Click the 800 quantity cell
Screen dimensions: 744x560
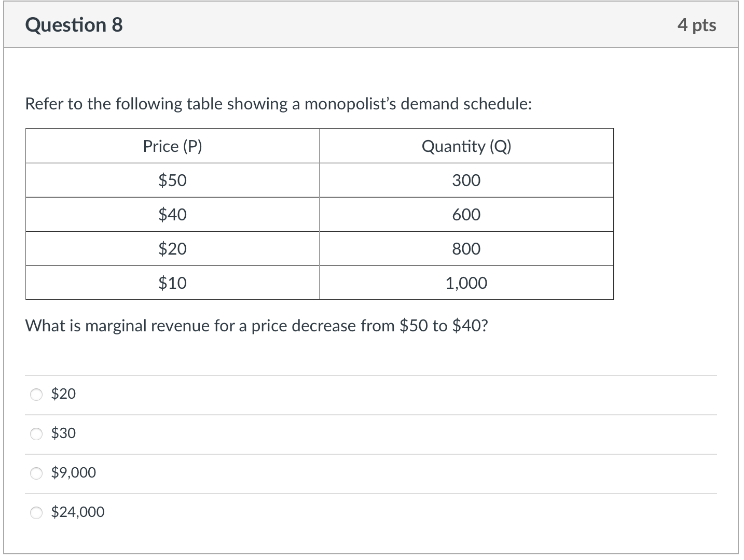[466, 248]
